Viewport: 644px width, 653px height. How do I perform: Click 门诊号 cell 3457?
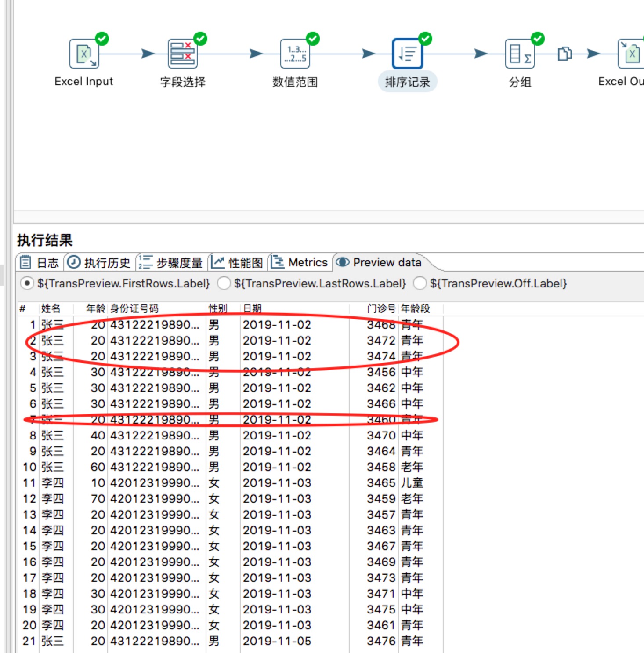click(x=381, y=515)
